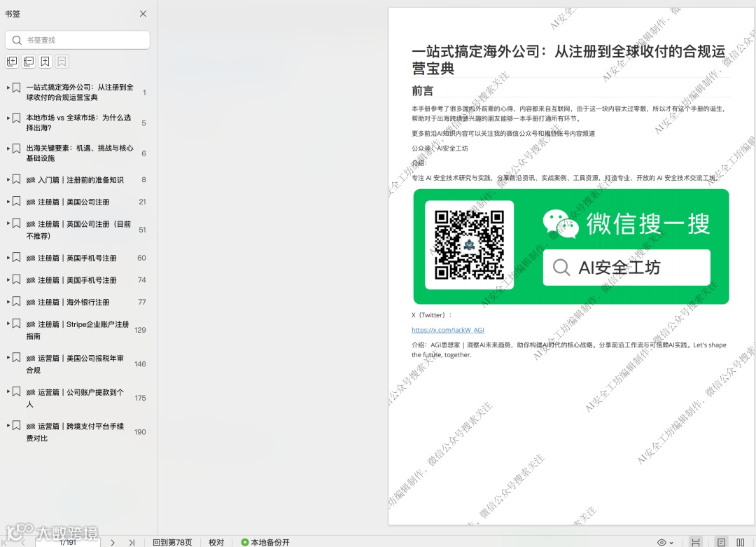The width and height of the screenshot is (756, 547).
Task: Click bookmark icon beside 入门篇
Action: [x=16, y=179]
